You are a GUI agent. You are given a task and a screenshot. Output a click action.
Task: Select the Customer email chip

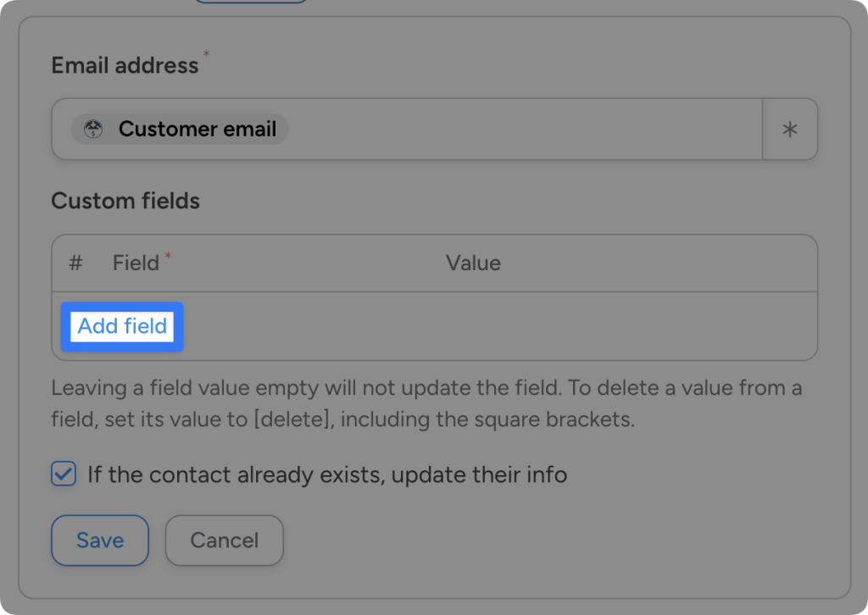pyautogui.click(x=178, y=129)
